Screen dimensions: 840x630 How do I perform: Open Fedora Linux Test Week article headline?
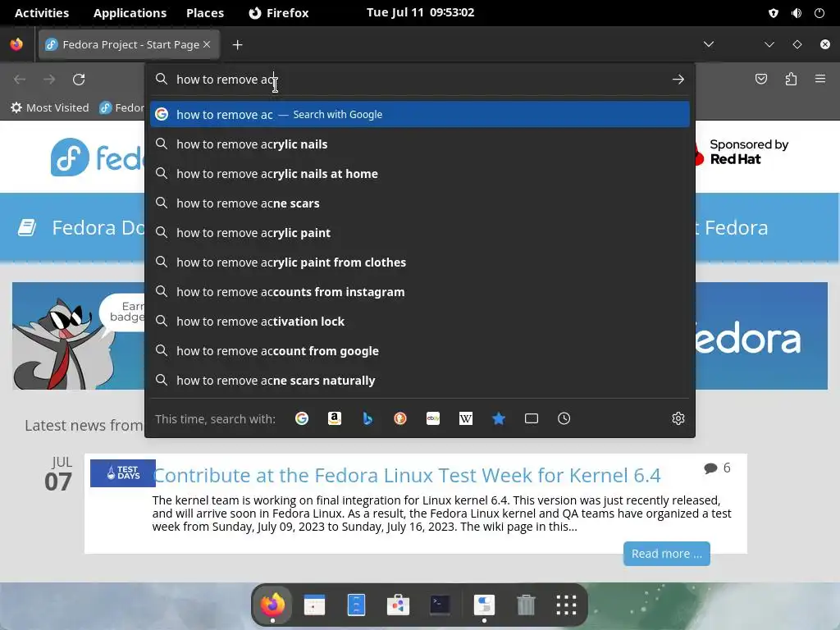tap(407, 475)
